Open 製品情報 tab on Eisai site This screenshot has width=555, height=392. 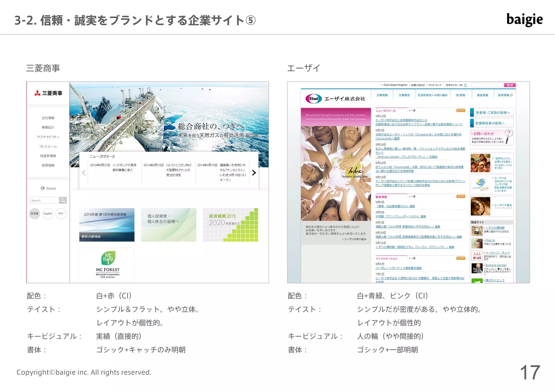[x=482, y=95]
